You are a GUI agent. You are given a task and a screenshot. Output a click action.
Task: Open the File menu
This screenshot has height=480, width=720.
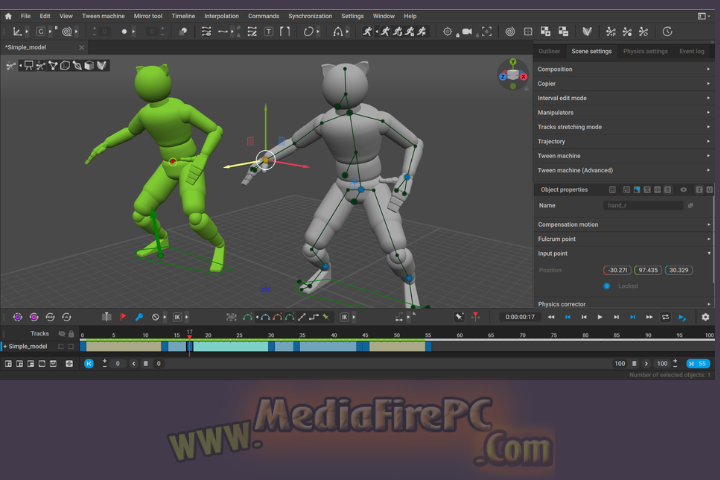coord(26,16)
